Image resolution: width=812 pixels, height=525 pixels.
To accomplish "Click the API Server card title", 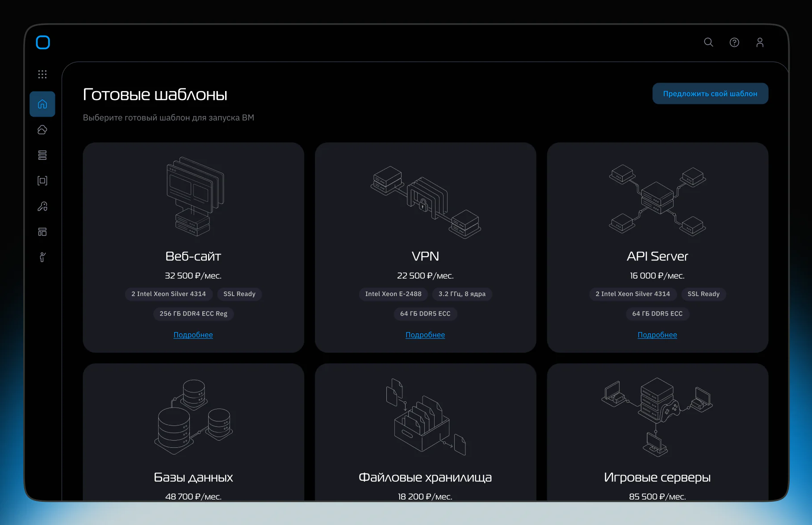I will (x=657, y=256).
